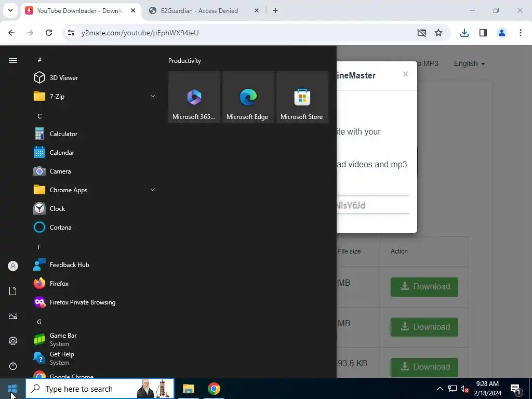Start the Camera app

94,171
